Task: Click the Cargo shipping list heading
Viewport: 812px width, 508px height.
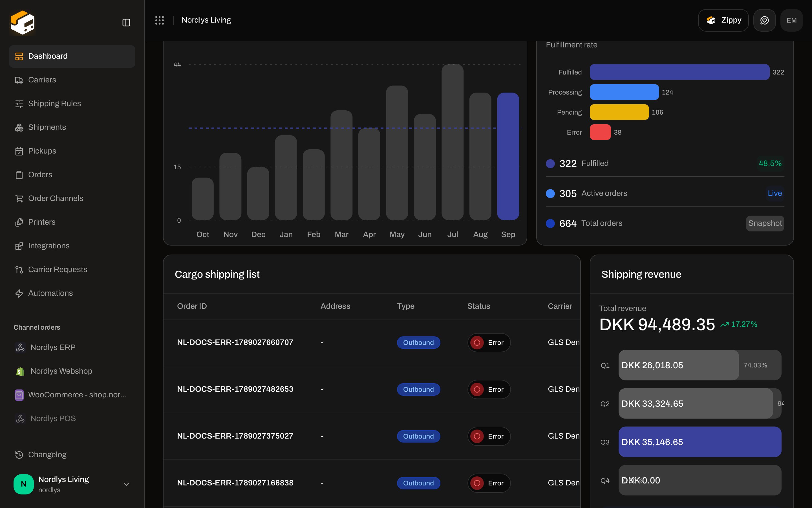Action: [217, 274]
